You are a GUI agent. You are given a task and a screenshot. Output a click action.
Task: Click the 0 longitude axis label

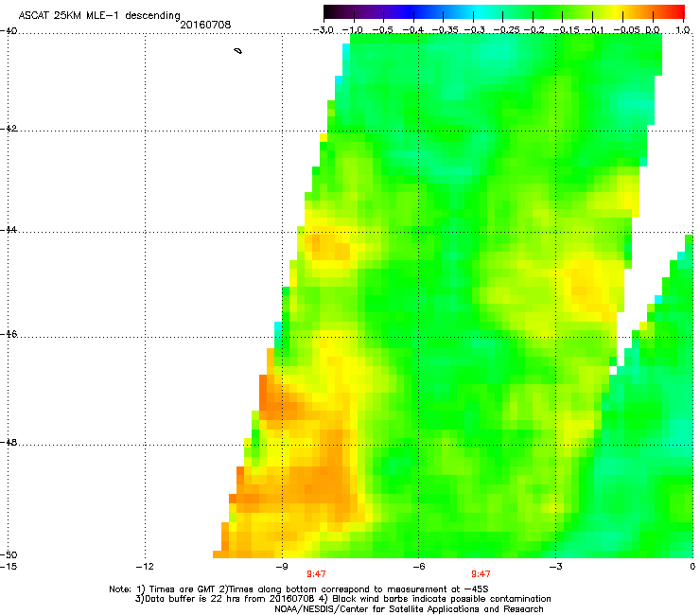692,567
